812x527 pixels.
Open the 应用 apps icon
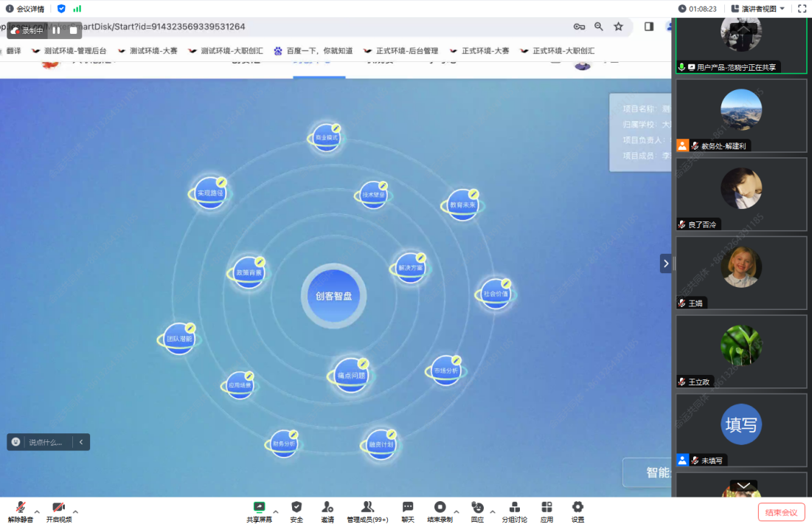tap(546, 508)
